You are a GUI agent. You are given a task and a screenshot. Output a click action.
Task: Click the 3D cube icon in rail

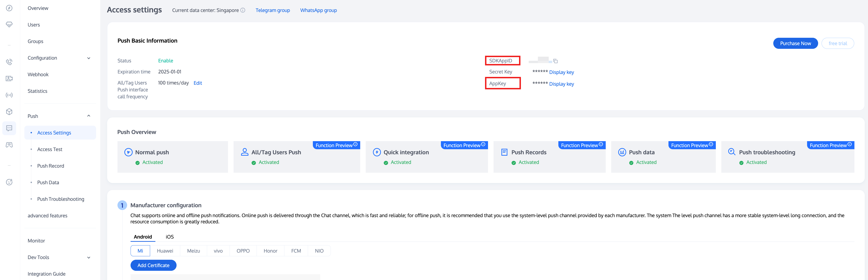pos(9,112)
